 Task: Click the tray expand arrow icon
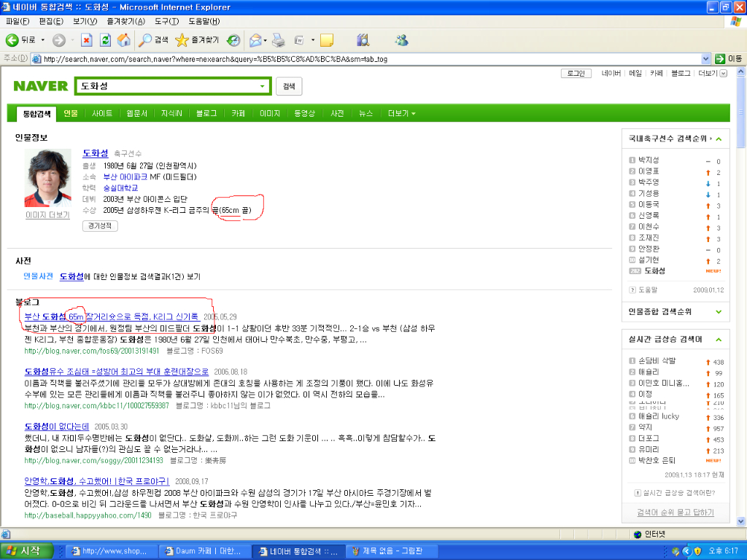tap(686, 551)
